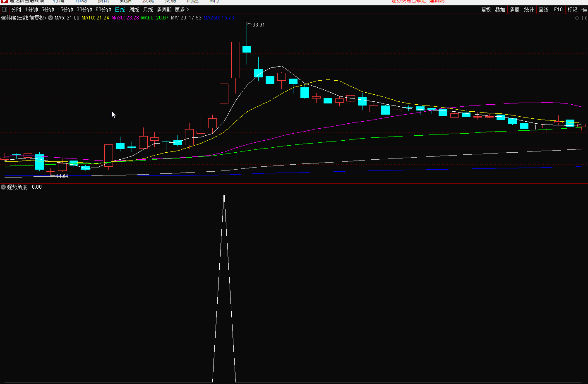The width and height of the screenshot is (588, 384).
Task: Click the 统计 statistics button
Action: (529, 10)
